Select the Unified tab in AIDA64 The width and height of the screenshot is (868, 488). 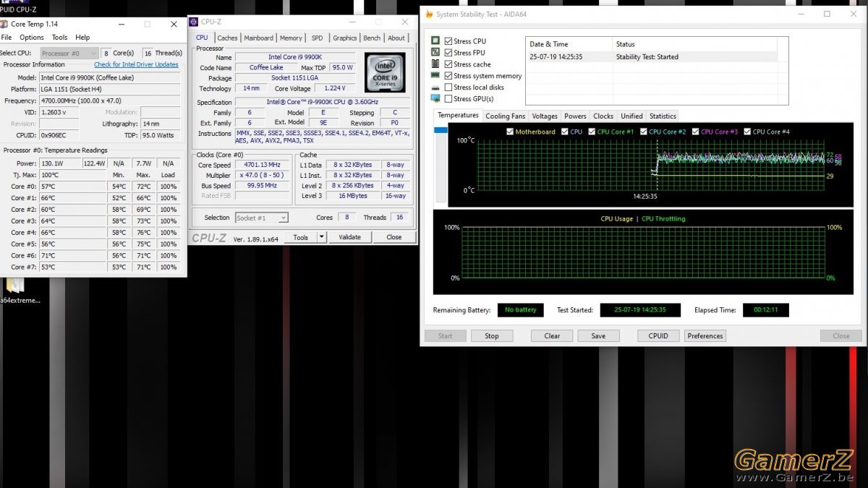click(631, 116)
